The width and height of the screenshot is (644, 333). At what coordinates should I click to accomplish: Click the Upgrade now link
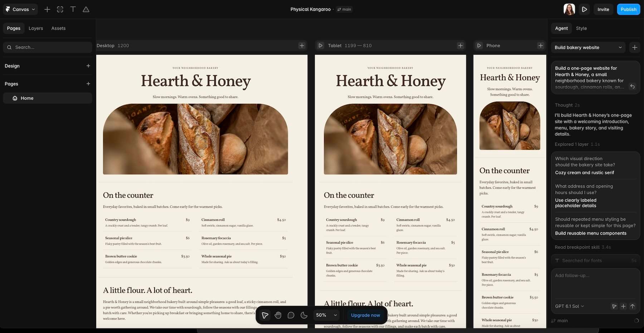365,315
